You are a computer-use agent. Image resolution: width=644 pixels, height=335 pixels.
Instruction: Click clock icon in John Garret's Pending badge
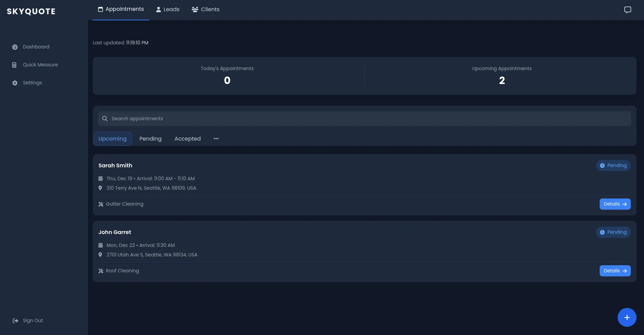602,232
